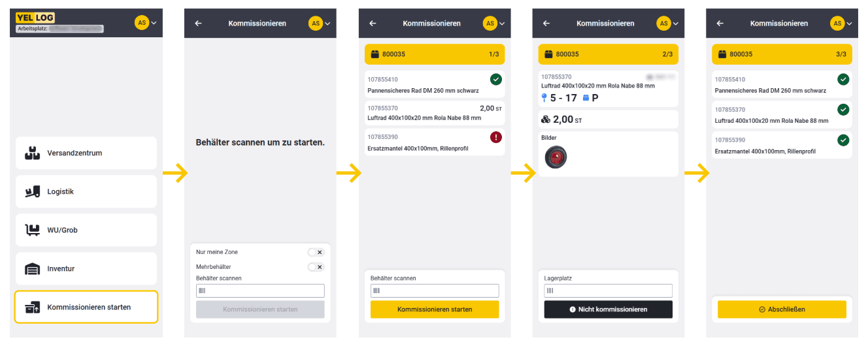Click the blue location pin beside 5 - 17
868x346 pixels.
(544, 98)
